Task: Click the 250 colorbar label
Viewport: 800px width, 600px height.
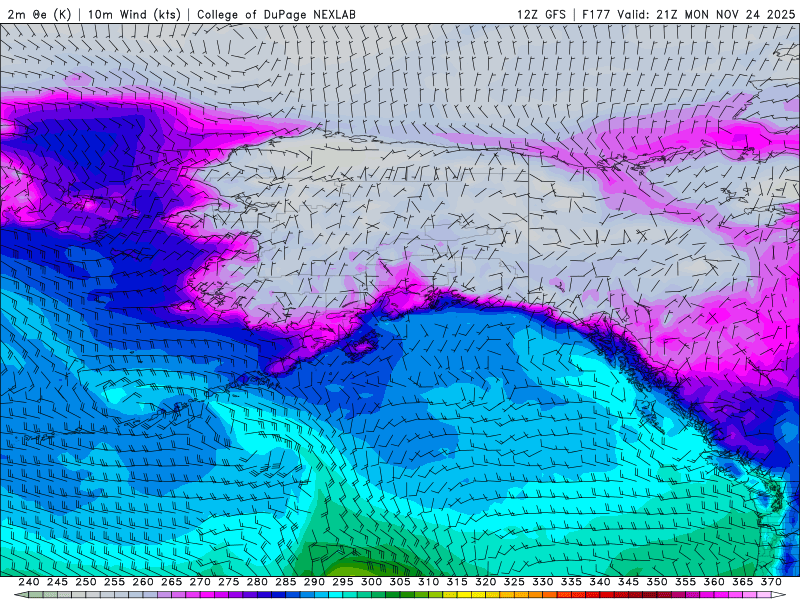Action: point(86,582)
